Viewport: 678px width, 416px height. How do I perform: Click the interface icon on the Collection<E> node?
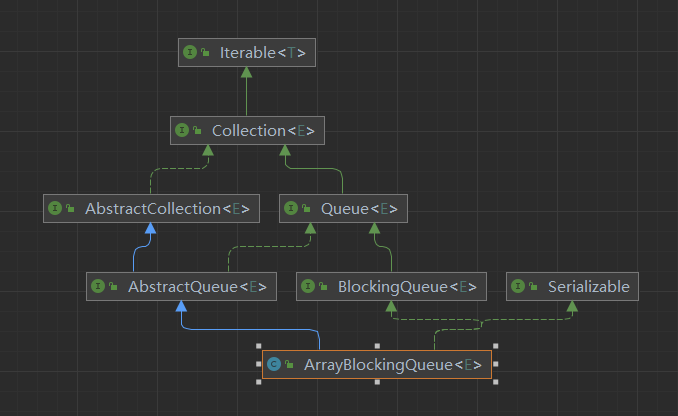(182, 130)
